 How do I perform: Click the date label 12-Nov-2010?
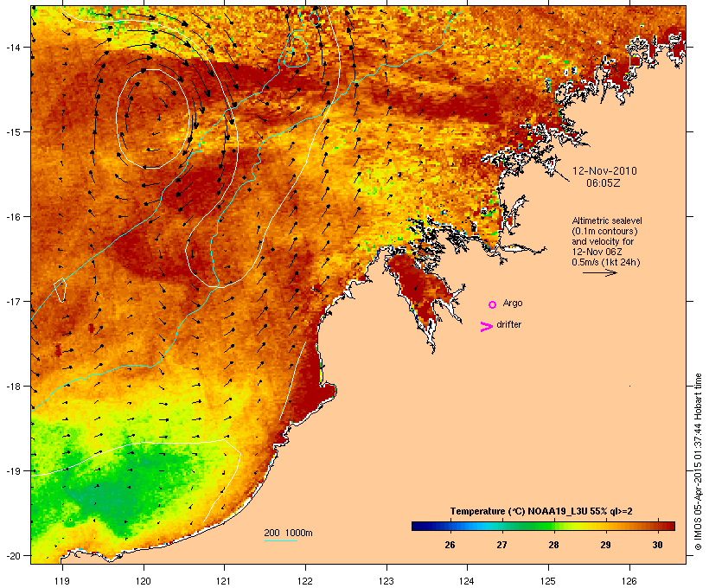coord(604,171)
